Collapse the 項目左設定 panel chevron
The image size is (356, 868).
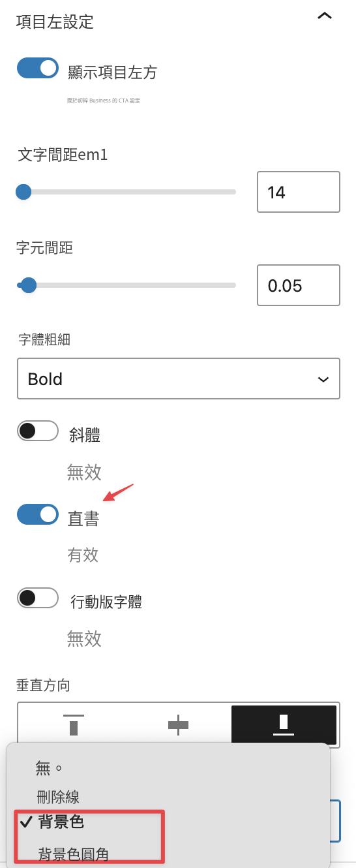[x=324, y=16]
